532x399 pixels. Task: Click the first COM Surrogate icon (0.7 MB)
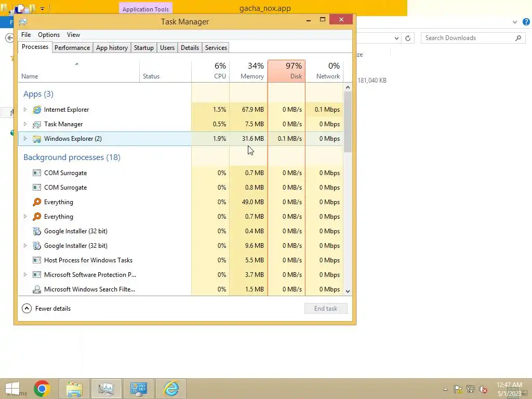37,173
